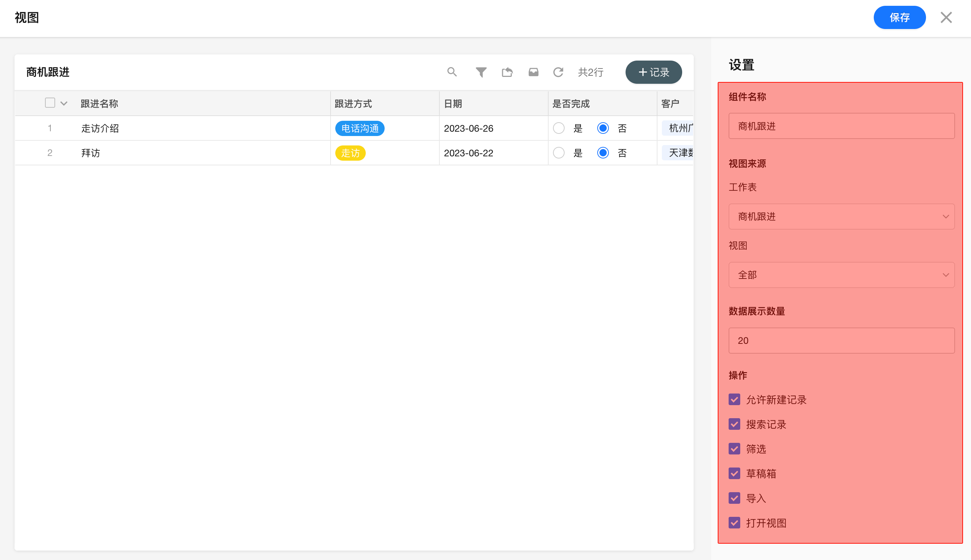Open the 工作表 dropdown showing 商机跟进
The image size is (971, 560).
point(841,217)
